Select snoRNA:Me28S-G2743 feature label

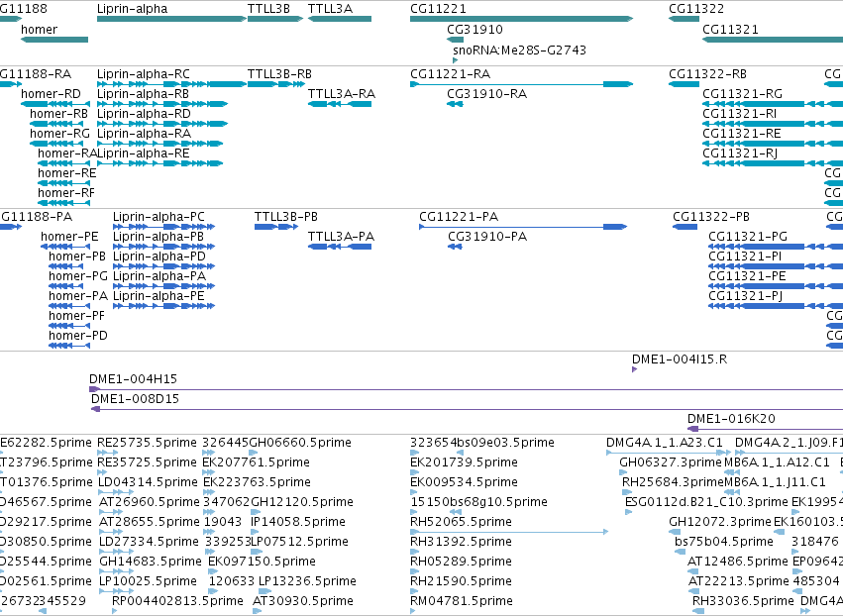(519, 50)
